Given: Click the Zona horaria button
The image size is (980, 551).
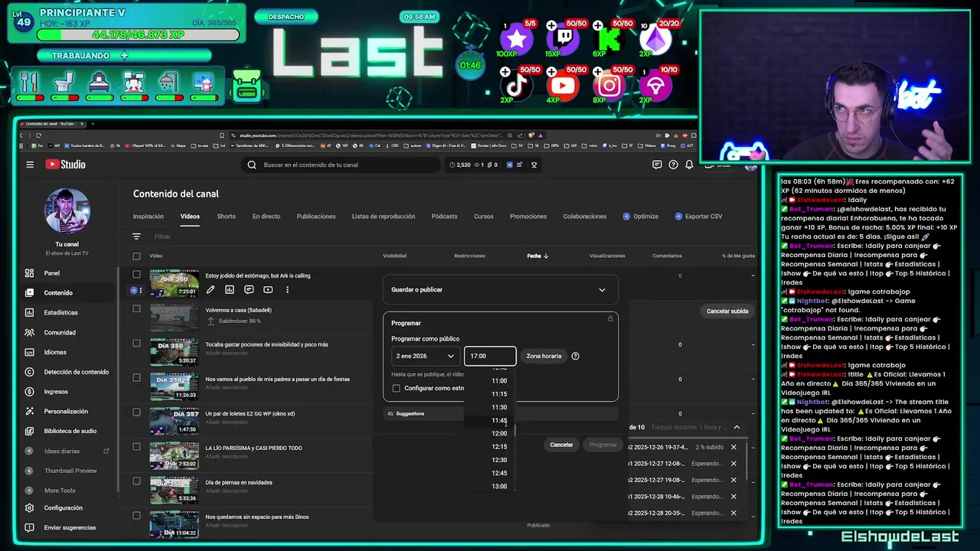Looking at the screenshot, I should coord(544,356).
